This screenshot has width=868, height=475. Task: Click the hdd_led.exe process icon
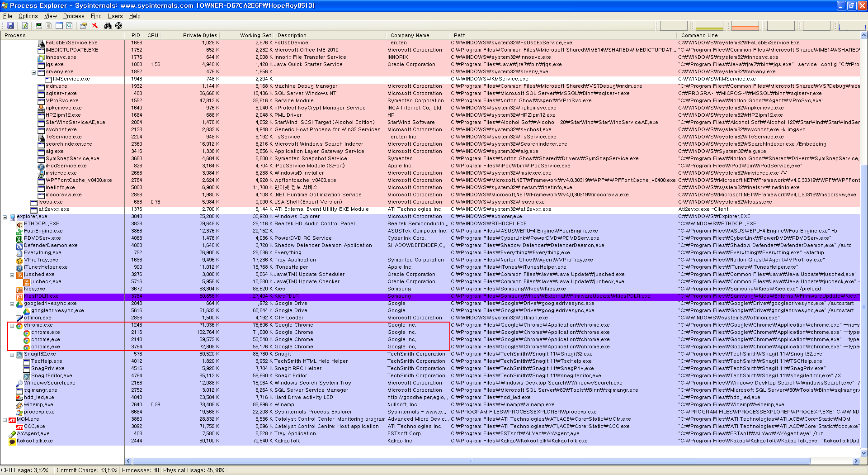(19, 398)
